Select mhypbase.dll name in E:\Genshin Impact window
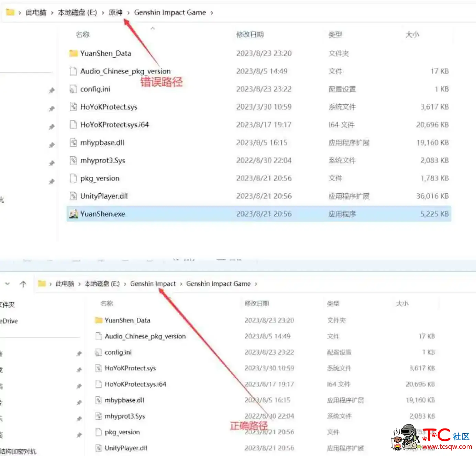Image resolution: width=476 pixels, height=456 pixels. (x=124, y=400)
